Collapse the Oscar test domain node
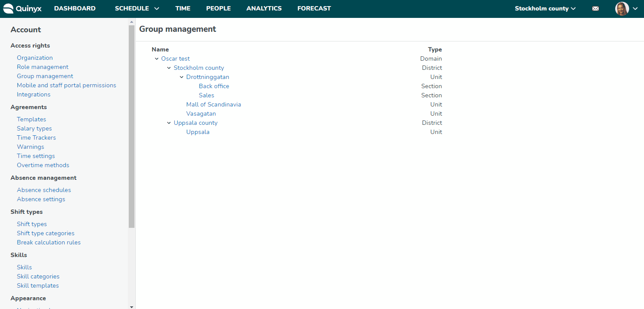The width and height of the screenshot is (644, 309). tap(157, 58)
